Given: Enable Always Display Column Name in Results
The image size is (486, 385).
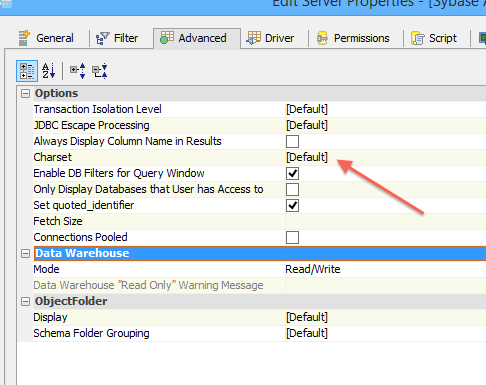Looking at the screenshot, I should (x=292, y=141).
